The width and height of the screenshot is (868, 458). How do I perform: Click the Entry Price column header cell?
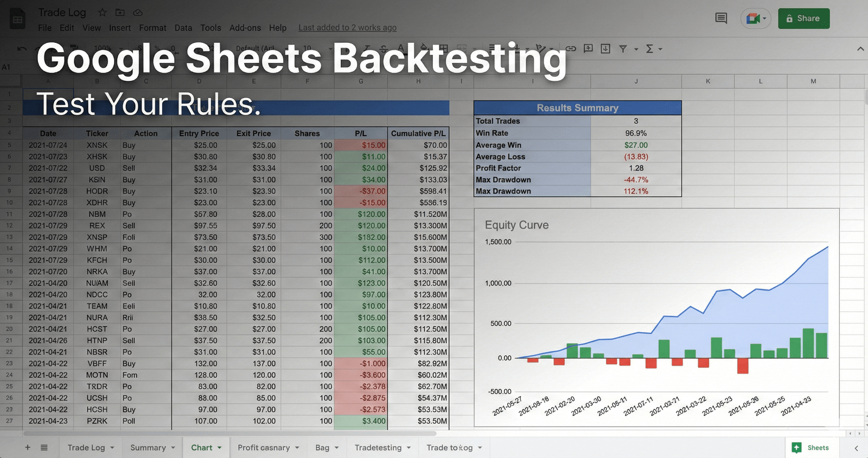pyautogui.click(x=199, y=133)
